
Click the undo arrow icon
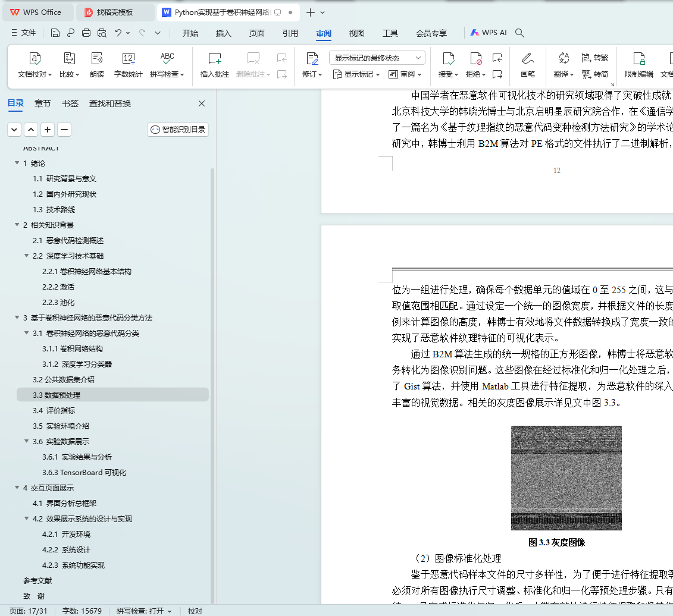pyautogui.click(x=118, y=33)
